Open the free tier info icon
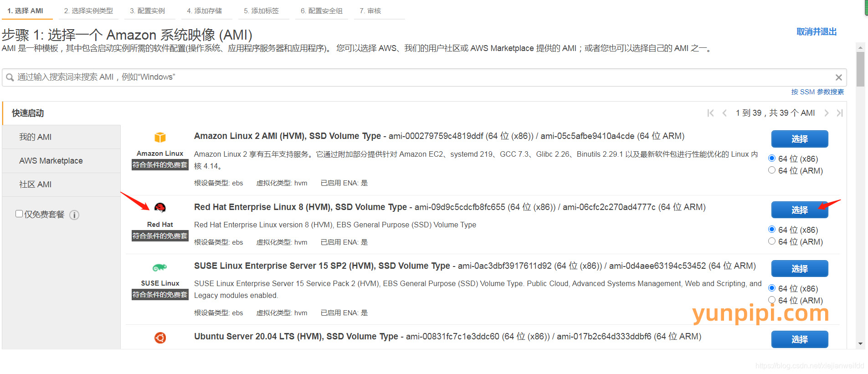 74,215
